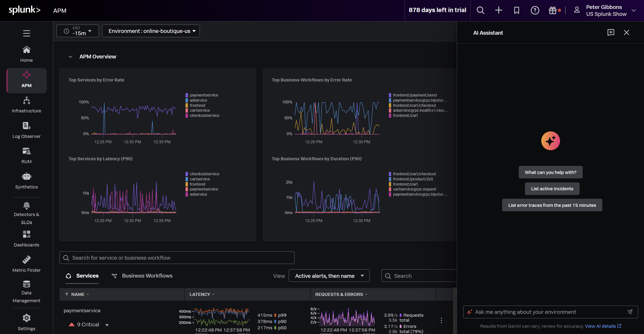Collapse the APM Overview section
The image size is (644, 334).
coord(70,57)
